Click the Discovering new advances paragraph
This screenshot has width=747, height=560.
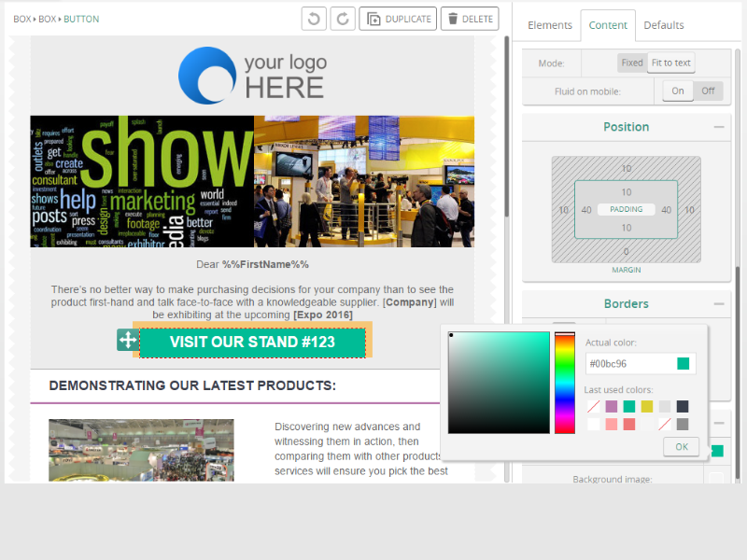coord(360,449)
